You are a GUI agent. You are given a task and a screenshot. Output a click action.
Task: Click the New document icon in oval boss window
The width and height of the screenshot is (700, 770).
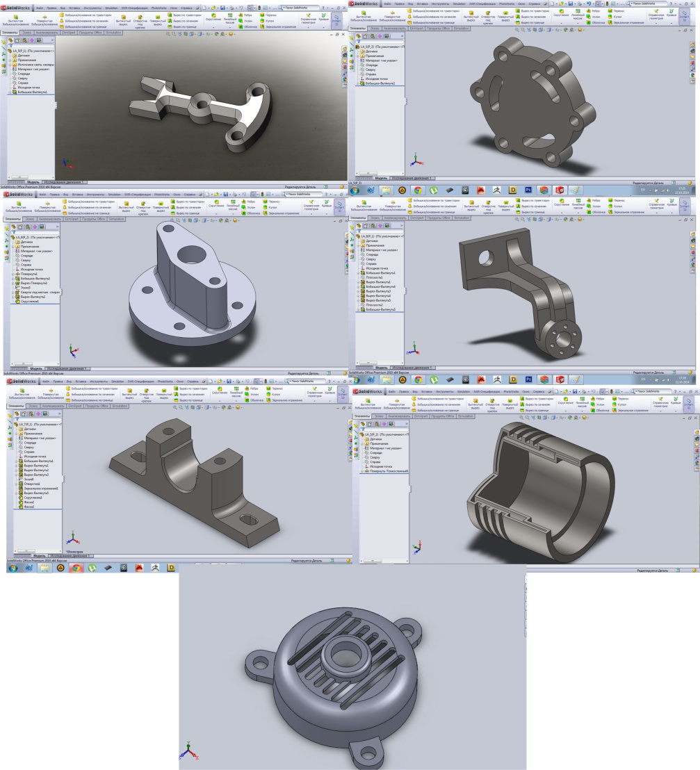click(x=208, y=195)
